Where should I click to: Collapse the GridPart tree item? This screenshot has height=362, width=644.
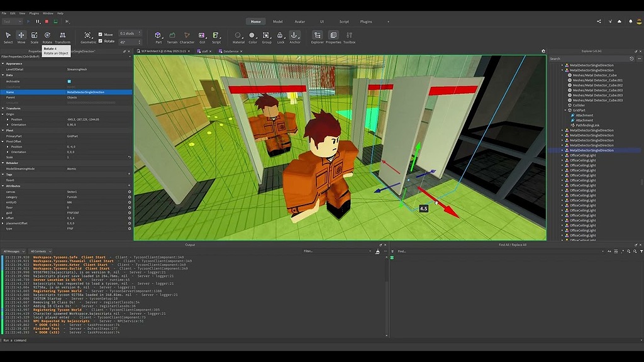pyautogui.click(x=565, y=110)
